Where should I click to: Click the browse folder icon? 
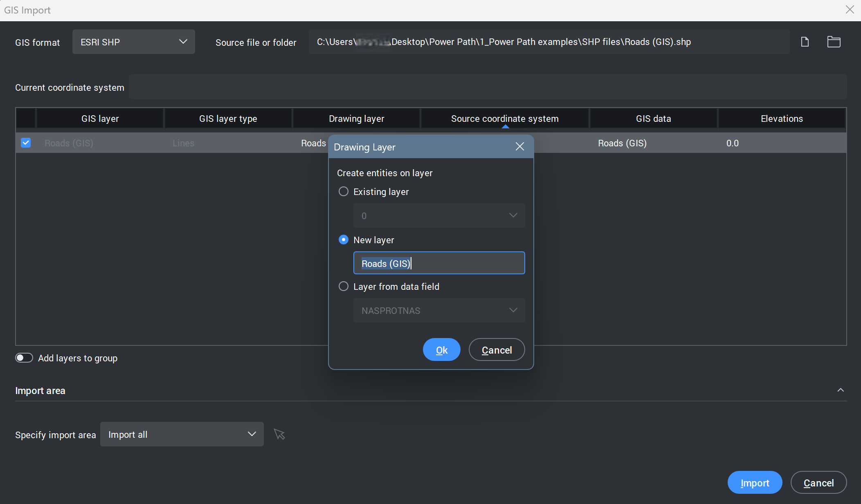(x=833, y=42)
